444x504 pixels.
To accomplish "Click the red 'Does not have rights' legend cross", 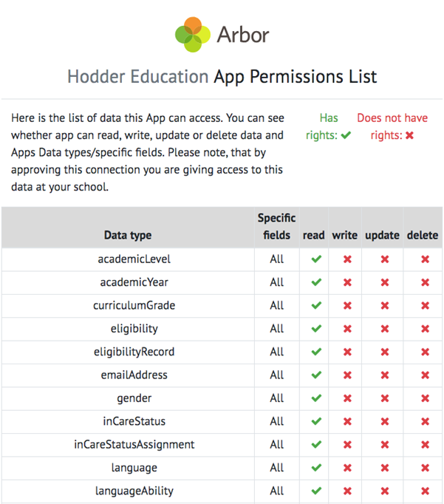I will (x=409, y=135).
